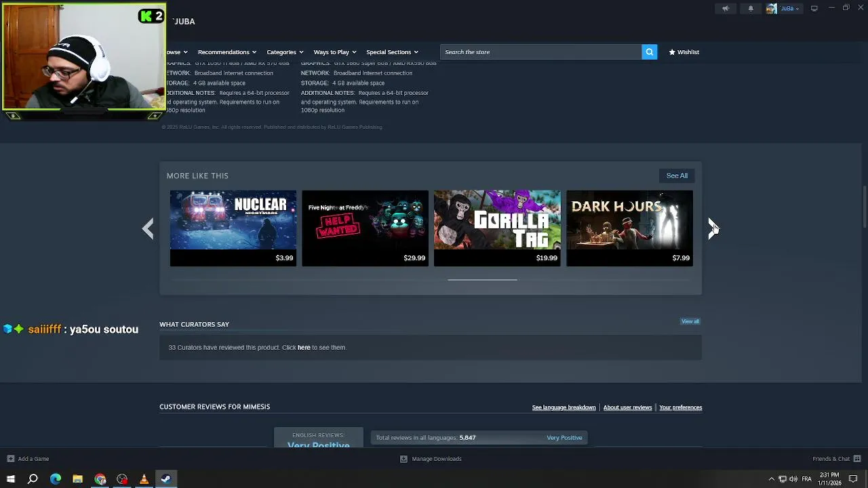
Task: Click the network tray icon
Action: [x=782, y=479]
